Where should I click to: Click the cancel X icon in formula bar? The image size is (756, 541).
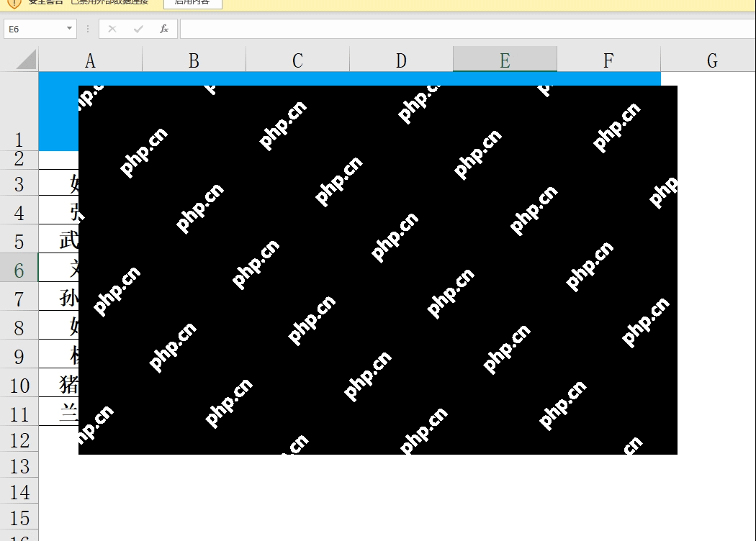coord(112,29)
